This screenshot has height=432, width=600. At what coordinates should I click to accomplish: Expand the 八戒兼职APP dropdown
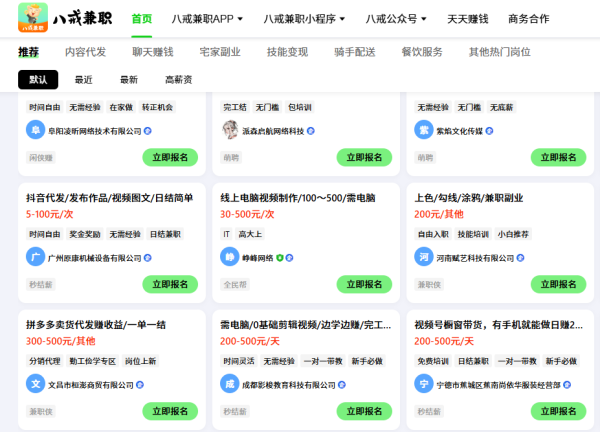(x=207, y=19)
